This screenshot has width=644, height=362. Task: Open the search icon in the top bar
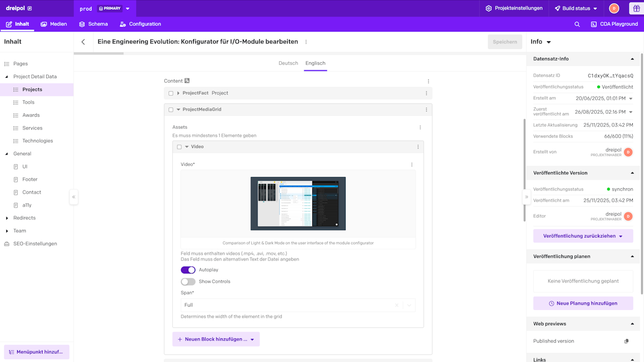coord(577,24)
